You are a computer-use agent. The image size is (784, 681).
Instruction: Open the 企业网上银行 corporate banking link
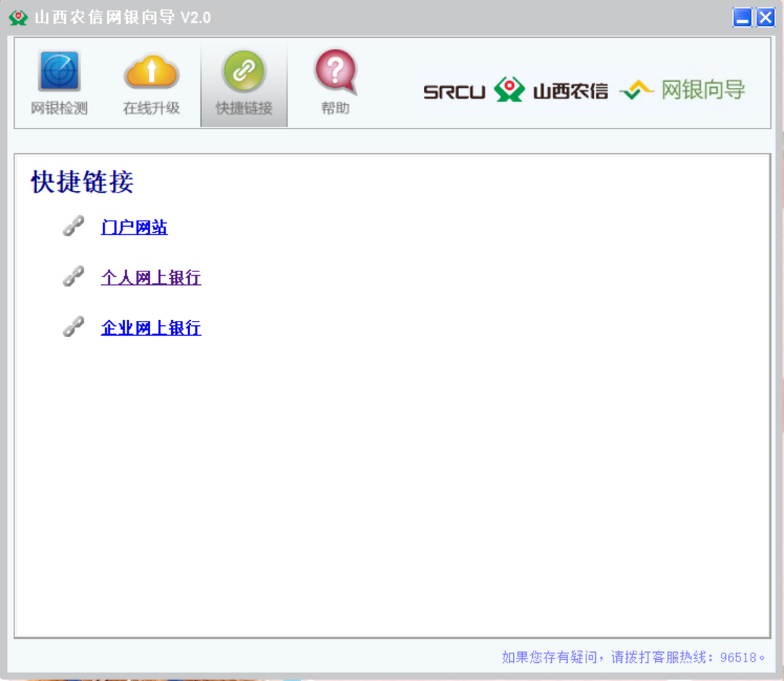click(x=150, y=327)
